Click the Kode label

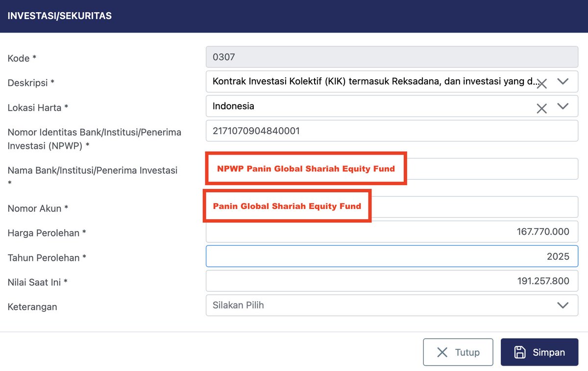point(22,58)
